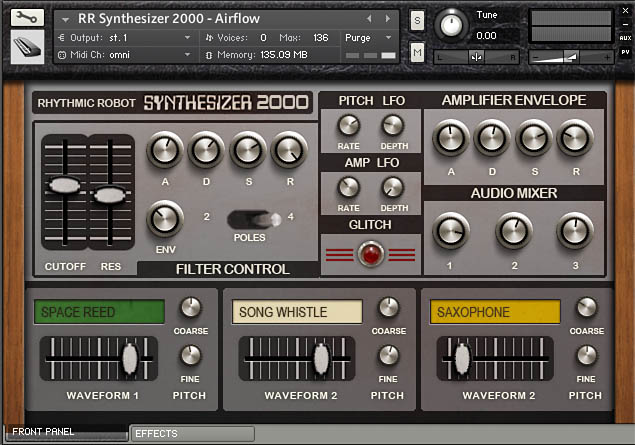Screen dimensions: 635x445
Task: Go to next instrument preset arrow
Action: [x=388, y=18]
